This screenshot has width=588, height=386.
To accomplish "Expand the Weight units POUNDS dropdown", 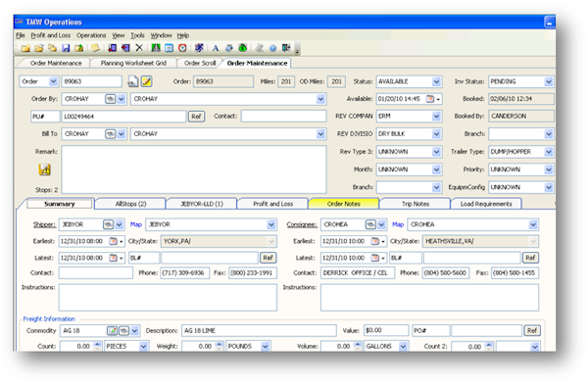I will click(266, 347).
